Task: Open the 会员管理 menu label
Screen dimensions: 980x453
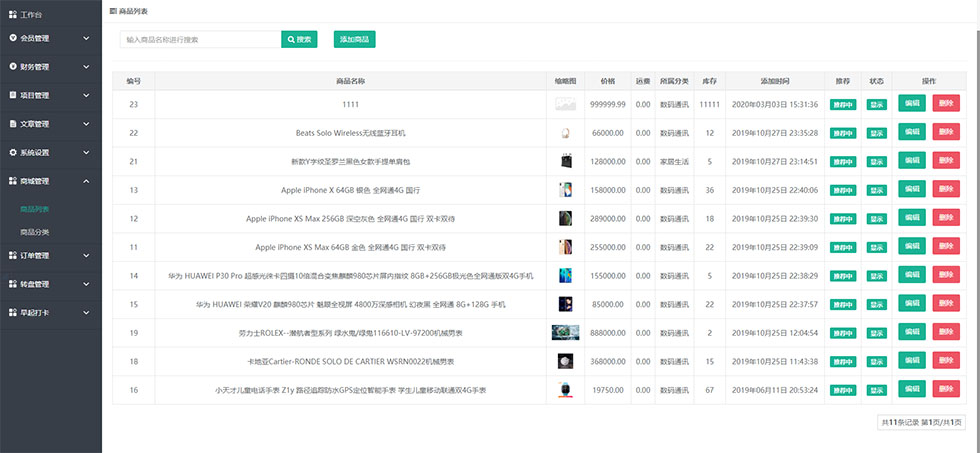Action: (x=34, y=38)
